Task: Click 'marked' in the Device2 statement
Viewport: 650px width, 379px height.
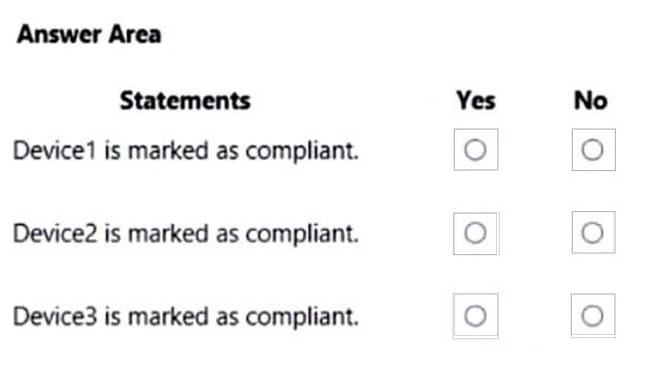Action: click(x=168, y=233)
